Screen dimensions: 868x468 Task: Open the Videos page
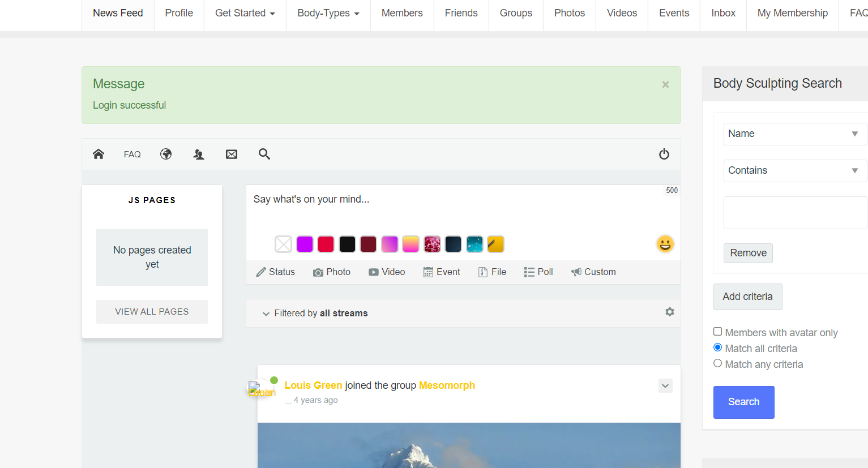[622, 13]
